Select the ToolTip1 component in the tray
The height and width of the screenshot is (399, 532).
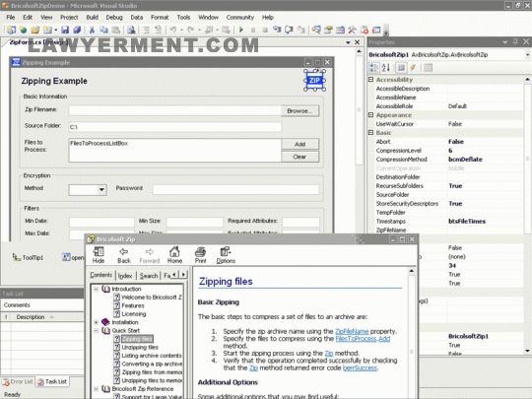pos(28,257)
